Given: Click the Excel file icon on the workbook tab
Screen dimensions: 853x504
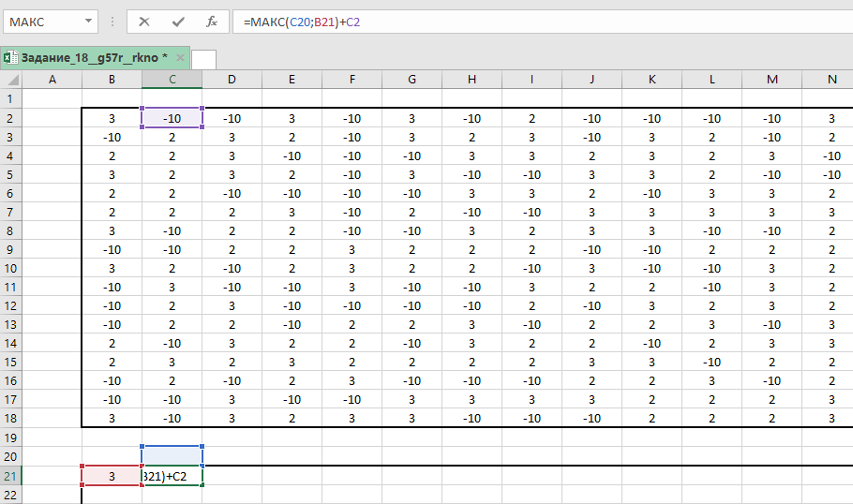Looking at the screenshot, I should click(9, 58).
